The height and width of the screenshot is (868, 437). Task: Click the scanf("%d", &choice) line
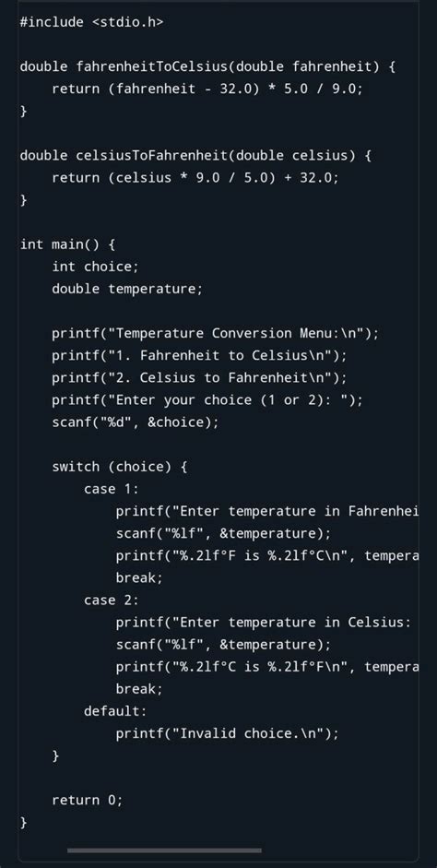[x=136, y=422]
